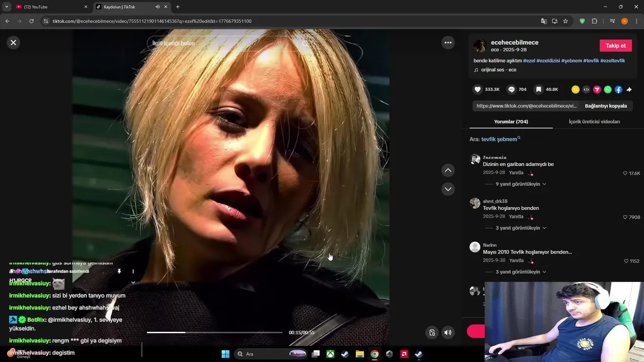Expand 3 replies under Narlnn comment

[520, 272]
